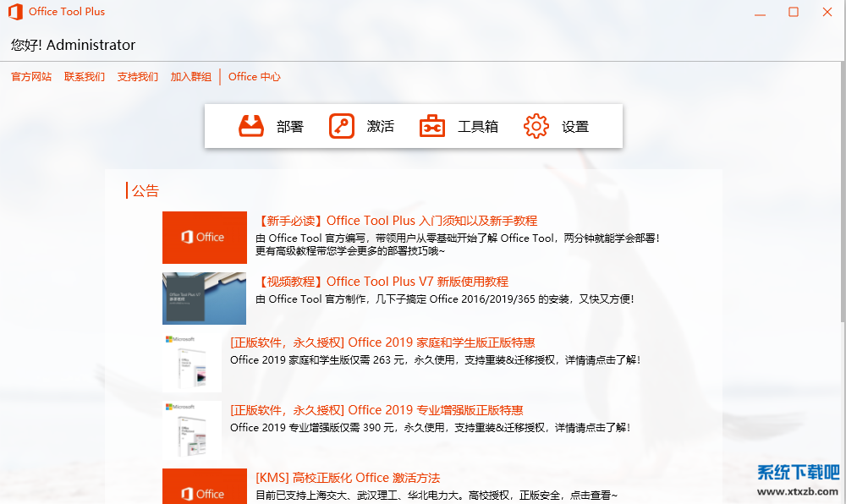Click the 联系我们 link
Viewport: 846px width, 504px height.
[x=84, y=76]
